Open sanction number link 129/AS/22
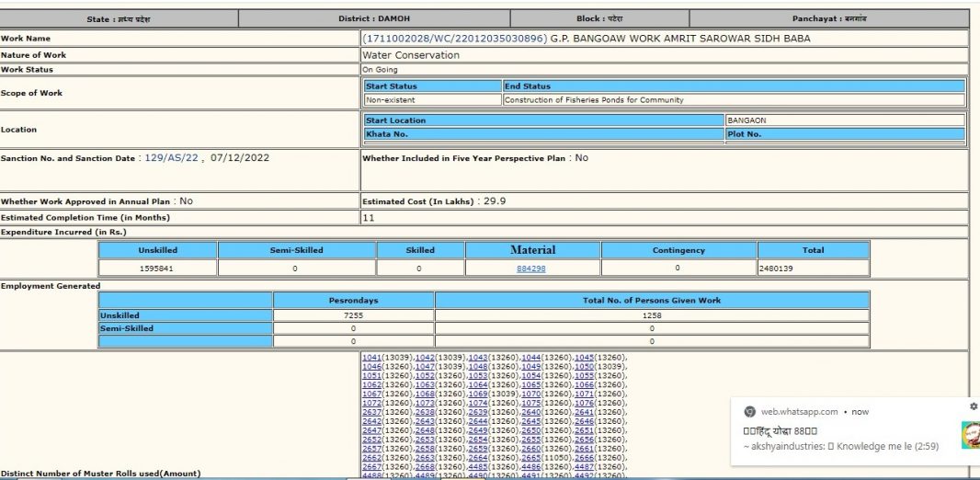The width and height of the screenshot is (980, 480). click(x=171, y=157)
